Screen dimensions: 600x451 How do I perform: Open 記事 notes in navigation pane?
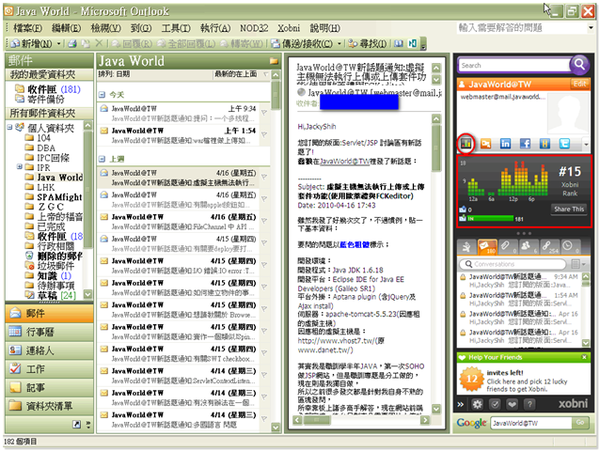point(49,387)
